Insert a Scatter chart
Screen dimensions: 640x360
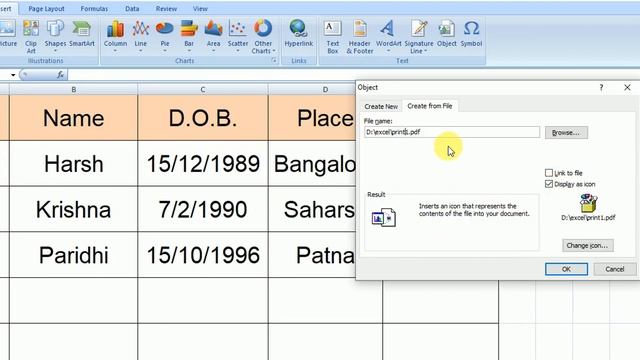pyautogui.click(x=238, y=37)
